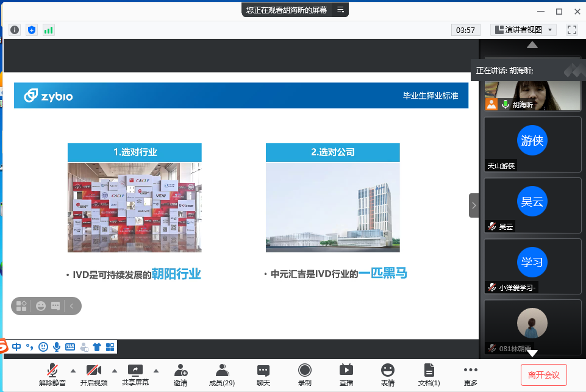Click the Sogou input method logo
Viewport: 586px width, 392px height.
(4, 346)
